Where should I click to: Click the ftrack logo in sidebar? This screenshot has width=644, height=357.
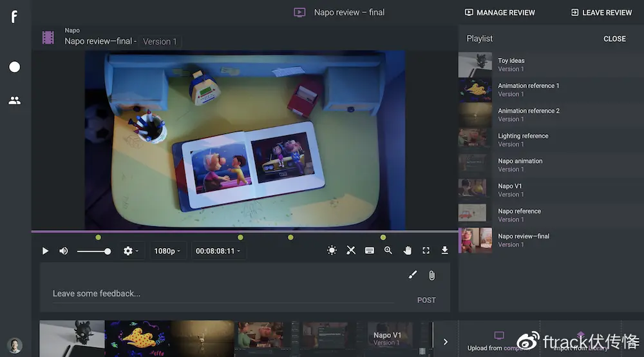point(14,17)
